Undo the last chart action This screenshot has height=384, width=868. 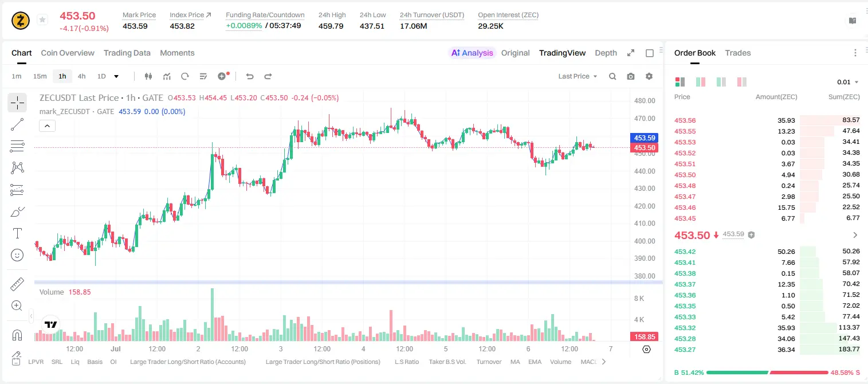click(250, 76)
